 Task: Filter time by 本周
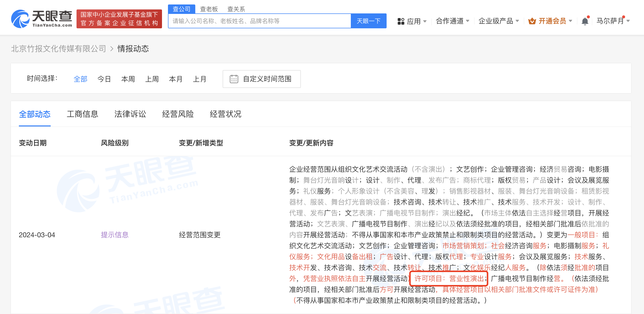128,79
